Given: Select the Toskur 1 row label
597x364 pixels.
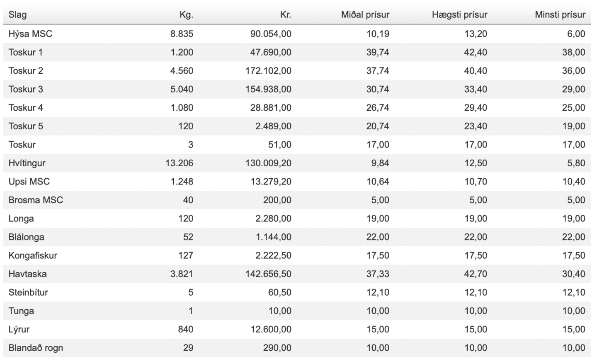Looking at the screenshot, I should 26,52.
